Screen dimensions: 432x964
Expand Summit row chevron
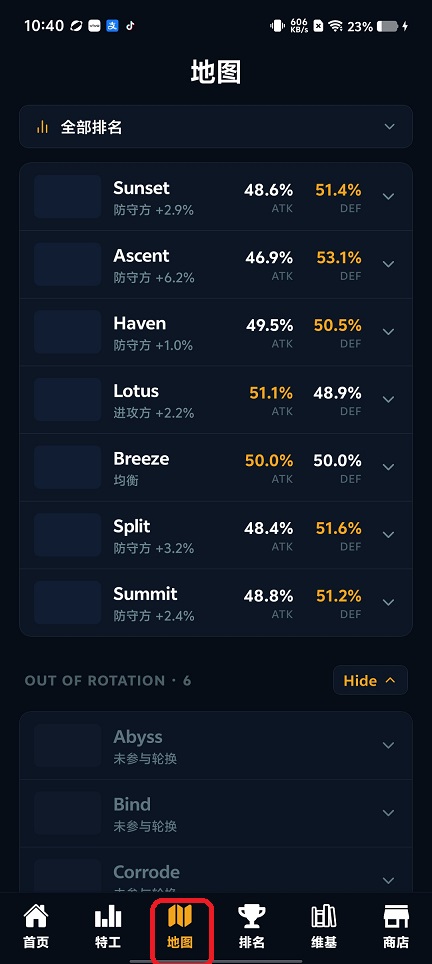coord(388,602)
